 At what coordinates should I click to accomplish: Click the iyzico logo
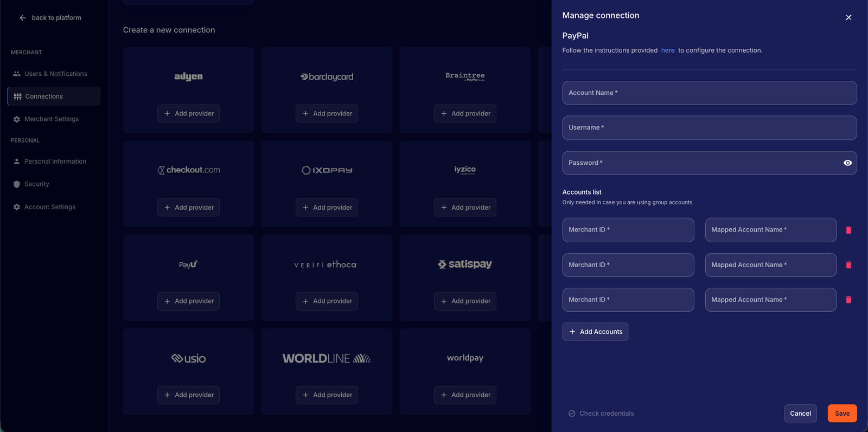click(465, 170)
